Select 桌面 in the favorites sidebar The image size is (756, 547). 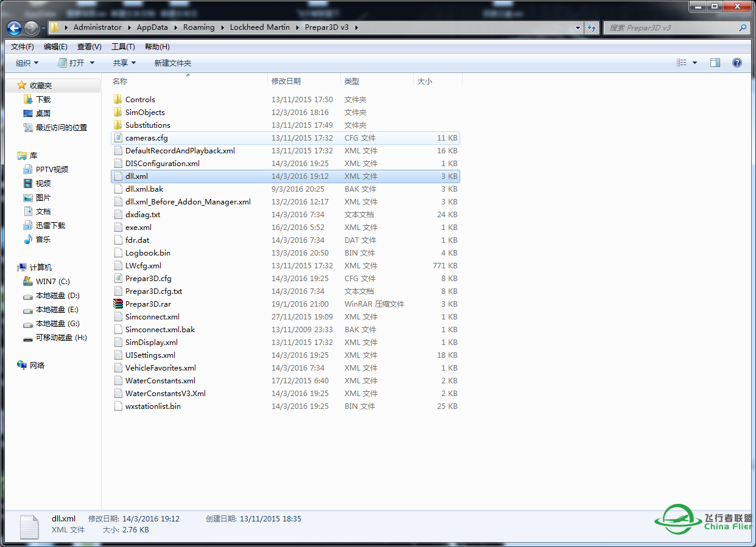[43, 114]
